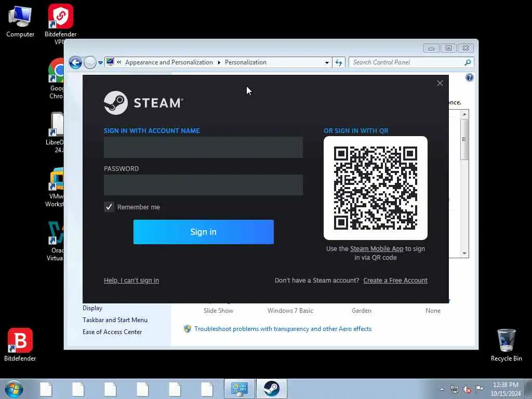The height and width of the screenshot is (399, 532).
Task: Click the magnifier search icon
Action: (x=468, y=62)
